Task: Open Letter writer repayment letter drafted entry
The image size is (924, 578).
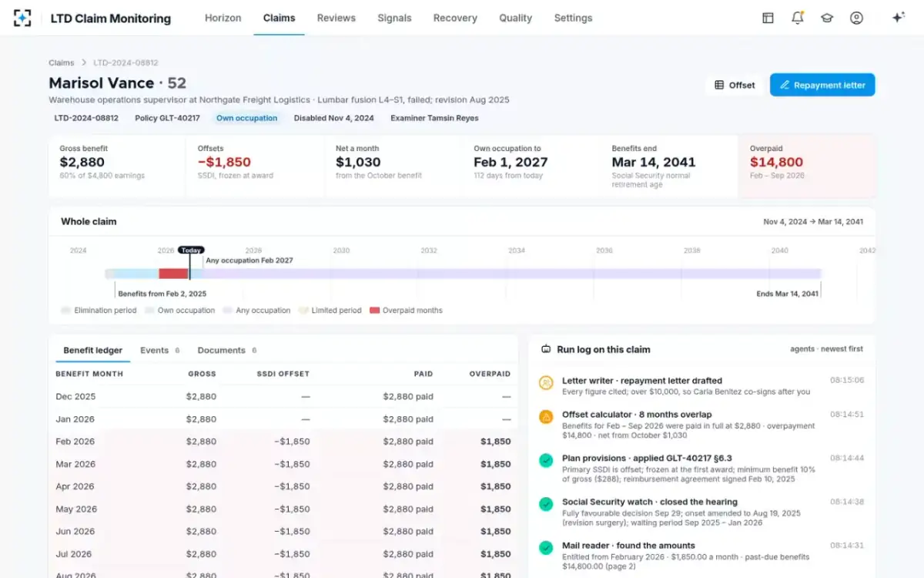Action: 701,385
